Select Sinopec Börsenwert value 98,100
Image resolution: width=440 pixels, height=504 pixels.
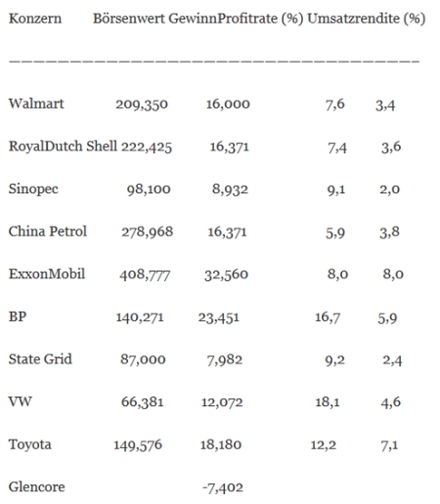click(149, 189)
